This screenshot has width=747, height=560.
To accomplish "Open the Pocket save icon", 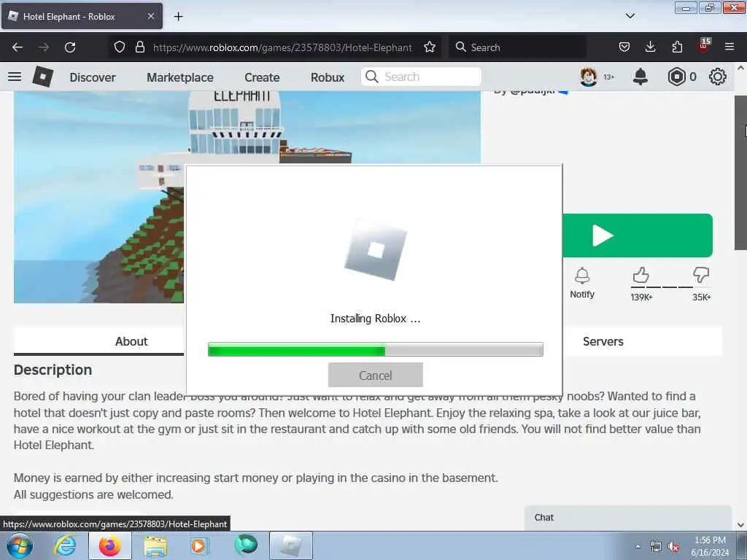I will click(624, 47).
